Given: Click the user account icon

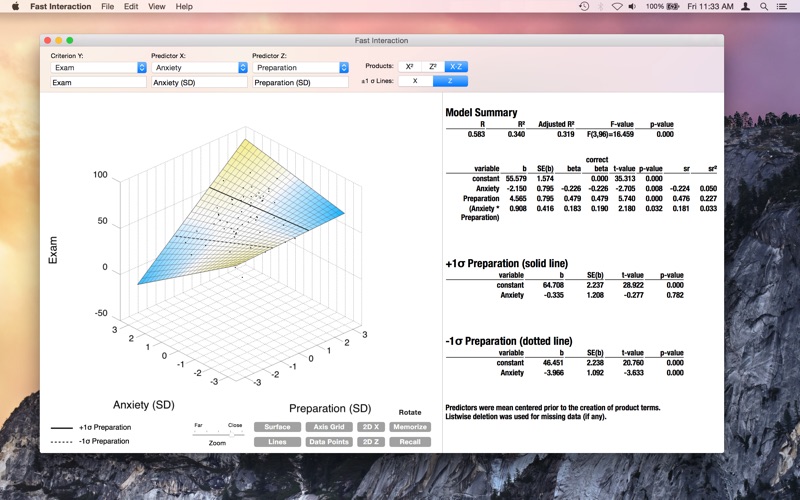Looking at the screenshot, I should coord(745,7).
